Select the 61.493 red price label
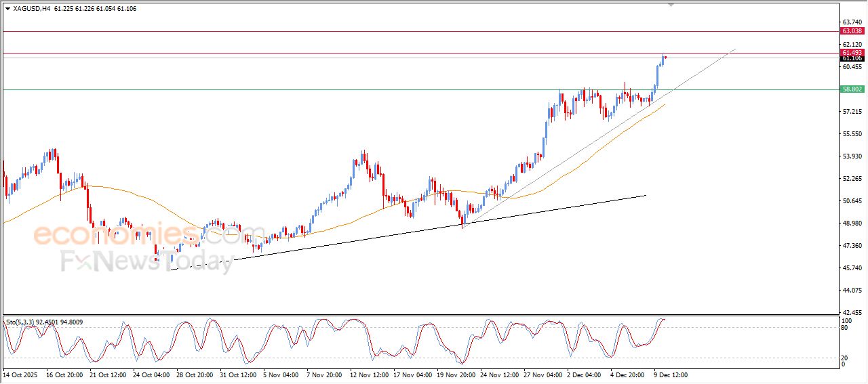The image size is (868, 384). (852, 52)
